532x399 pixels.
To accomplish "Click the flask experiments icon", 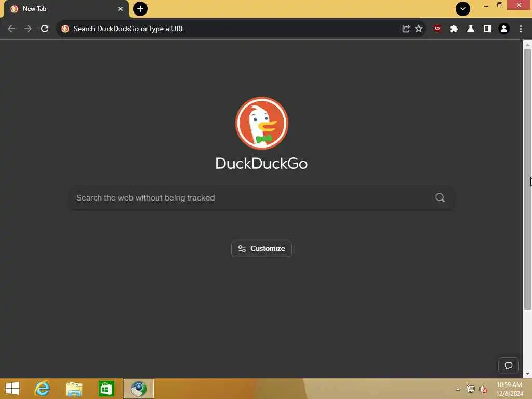I will pos(471,29).
